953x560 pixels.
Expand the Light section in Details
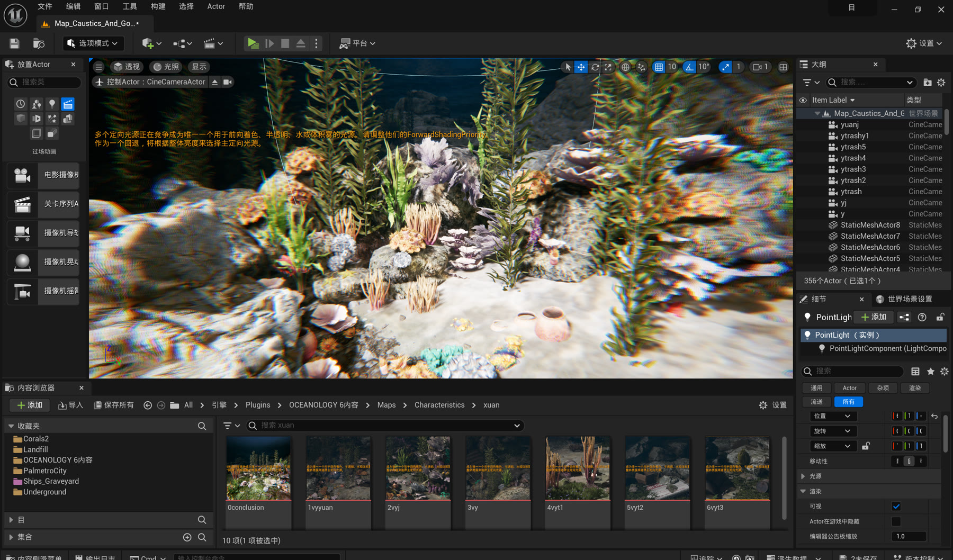pos(803,476)
